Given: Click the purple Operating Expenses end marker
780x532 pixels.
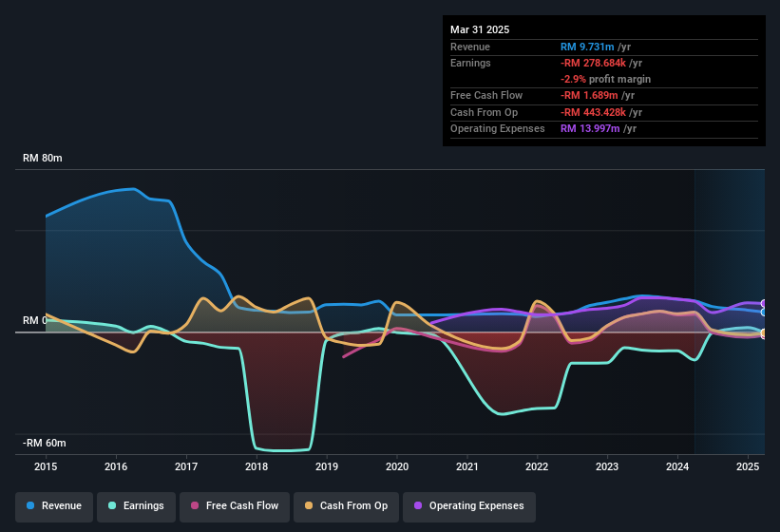Looking at the screenshot, I should 764,304.
